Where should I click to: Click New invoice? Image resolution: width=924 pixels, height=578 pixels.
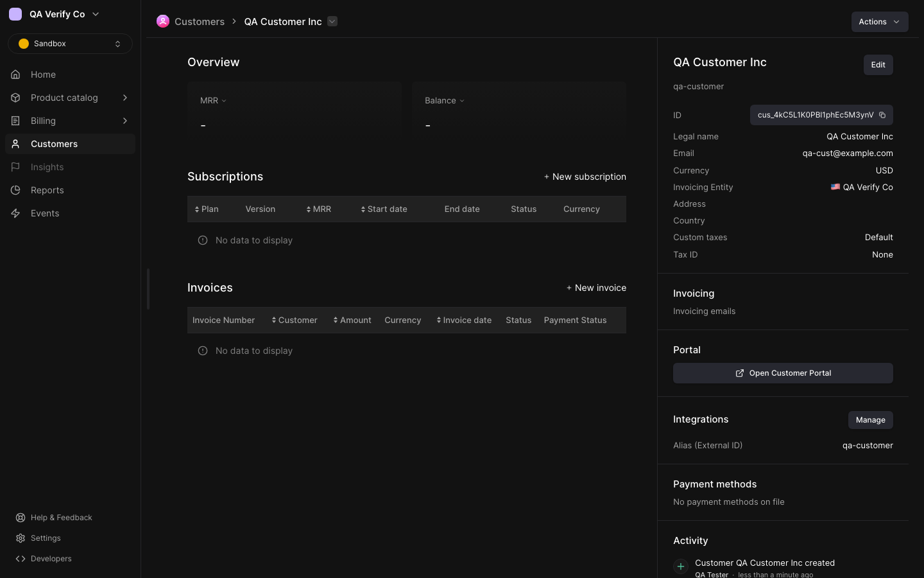(x=596, y=288)
